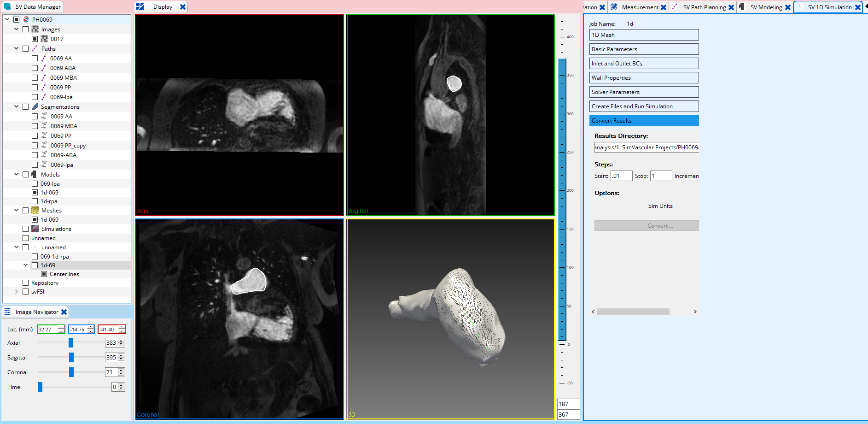
Task: Click the 0069 MBA path icon
Action: click(x=44, y=77)
